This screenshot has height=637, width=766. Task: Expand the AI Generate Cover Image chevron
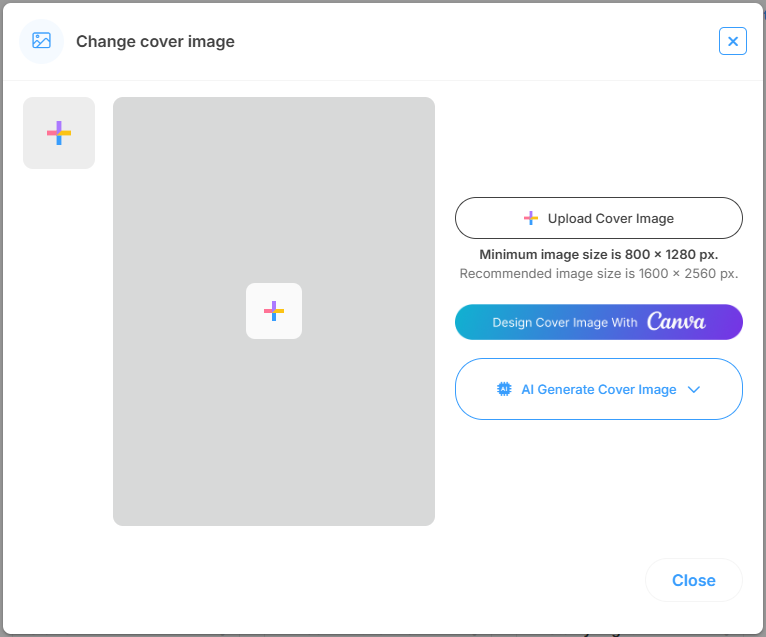[x=694, y=389]
